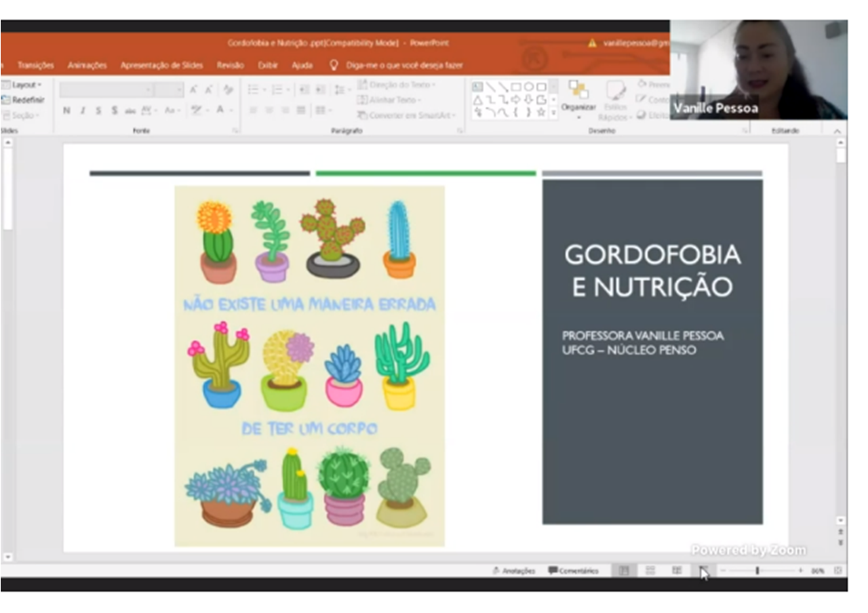The height and width of the screenshot is (613, 868).
Task: Click the zoom slider handle
Action: [x=757, y=571]
